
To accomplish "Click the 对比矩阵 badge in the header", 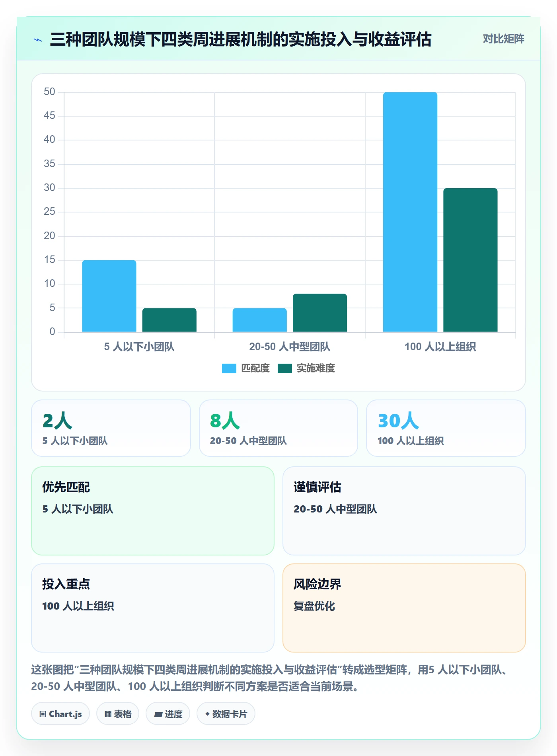I will point(503,39).
